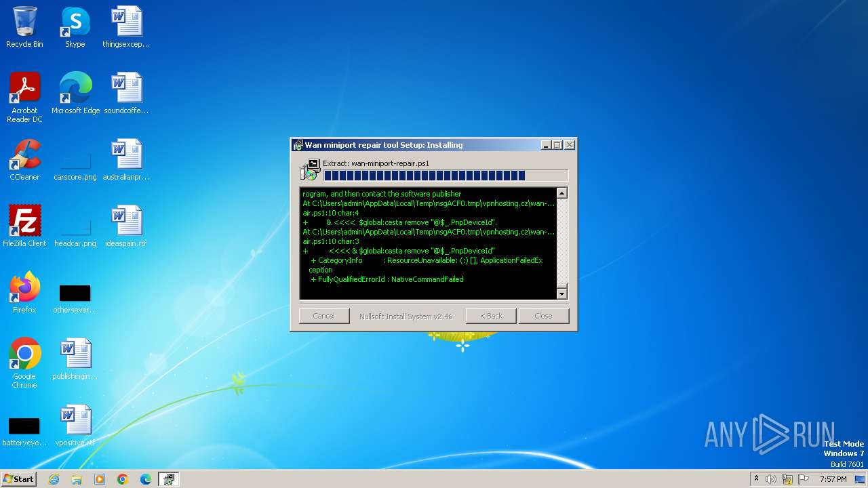Click the < Back button

tap(491, 316)
